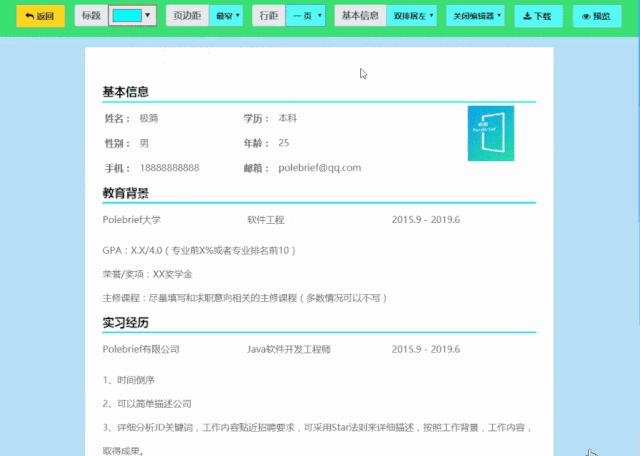Open the 页边距 margin dropdown
This screenshot has height=456, width=640.
pyautogui.click(x=226, y=16)
